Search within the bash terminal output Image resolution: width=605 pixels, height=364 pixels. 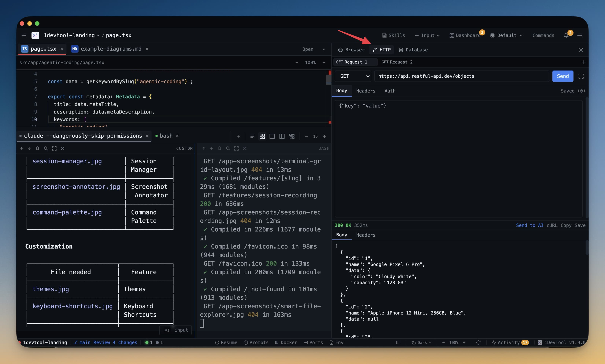click(228, 148)
